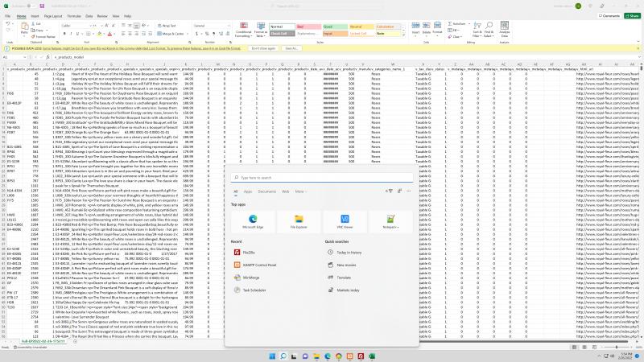Open Conditional Formatting dropdown
The image size is (644, 362).
(x=244, y=30)
